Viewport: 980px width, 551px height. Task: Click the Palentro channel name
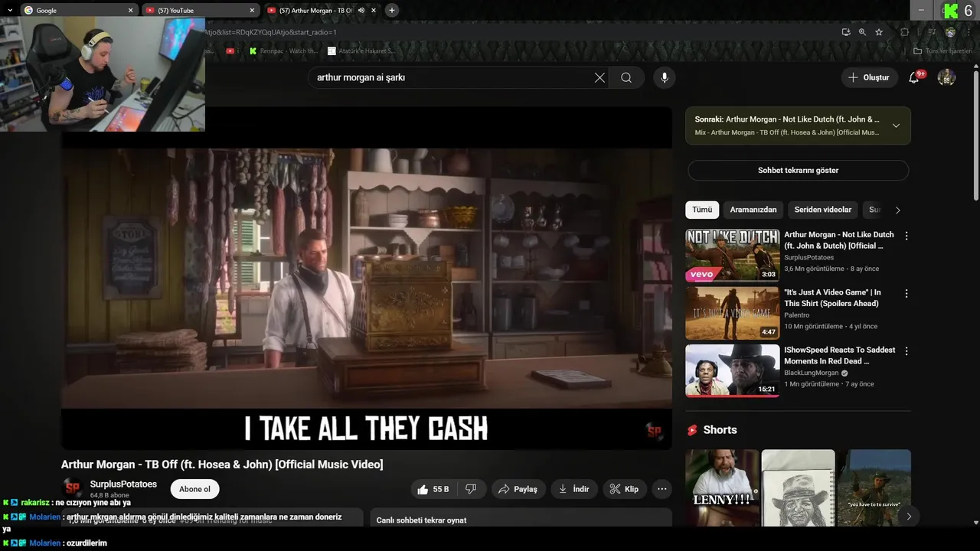tap(796, 315)
